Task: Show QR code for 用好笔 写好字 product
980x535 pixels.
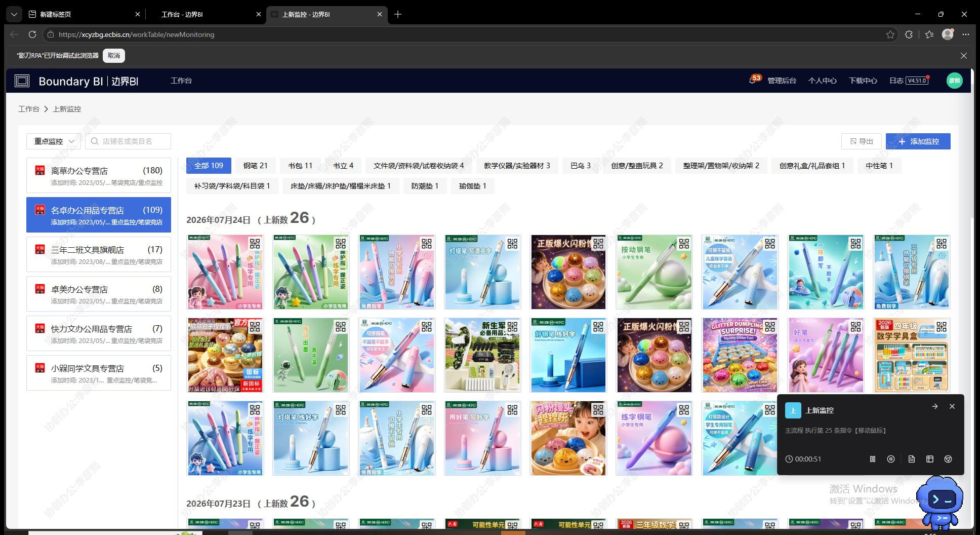Action: click(512, 410)
